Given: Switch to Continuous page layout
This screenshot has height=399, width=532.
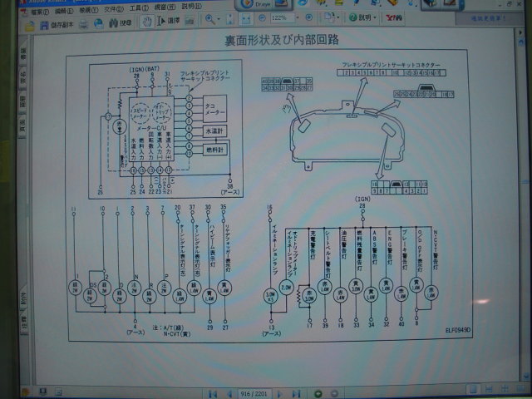Looking at the screenshot, I should coord(489,389).
